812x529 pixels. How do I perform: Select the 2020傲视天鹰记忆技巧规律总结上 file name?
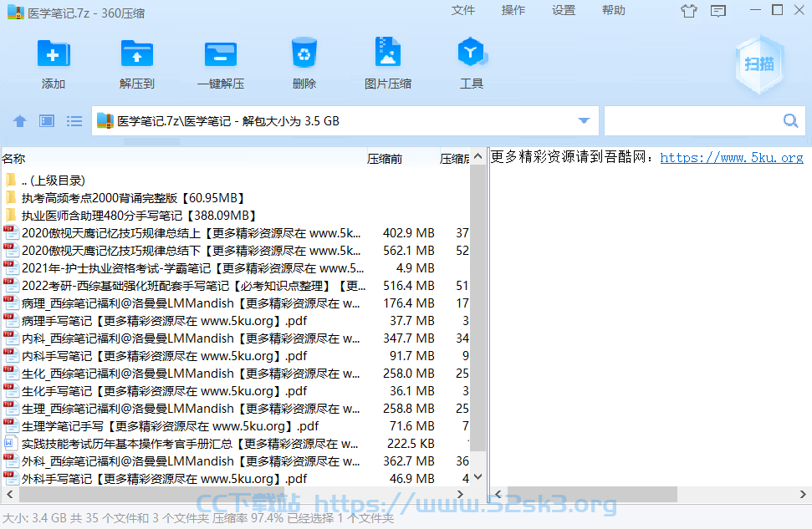click(x=192, y=233)
